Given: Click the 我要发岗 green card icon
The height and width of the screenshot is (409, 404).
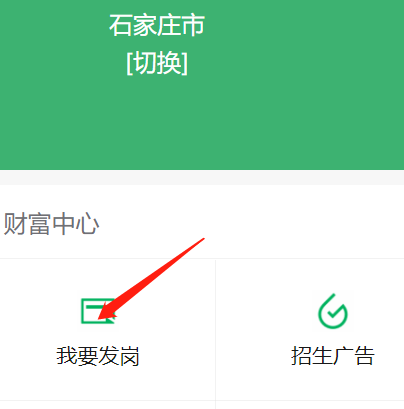Looking at the screenshot, I should pos(98,311).
